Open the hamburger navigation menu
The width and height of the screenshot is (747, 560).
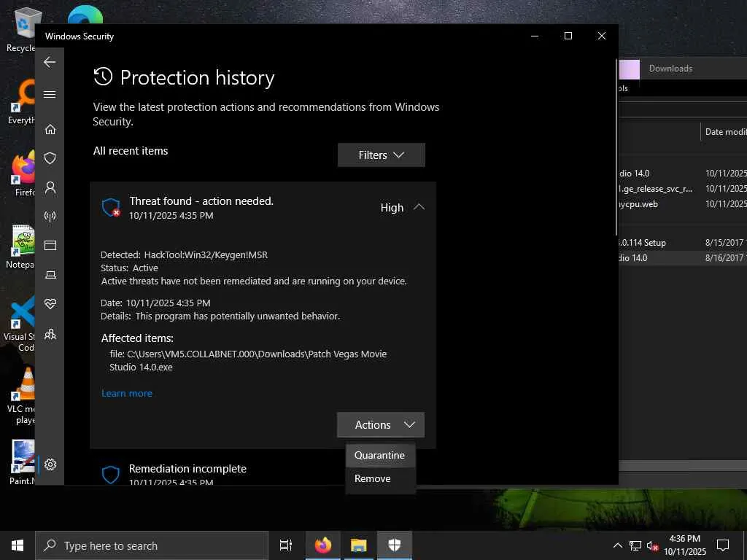pos(50,94)
